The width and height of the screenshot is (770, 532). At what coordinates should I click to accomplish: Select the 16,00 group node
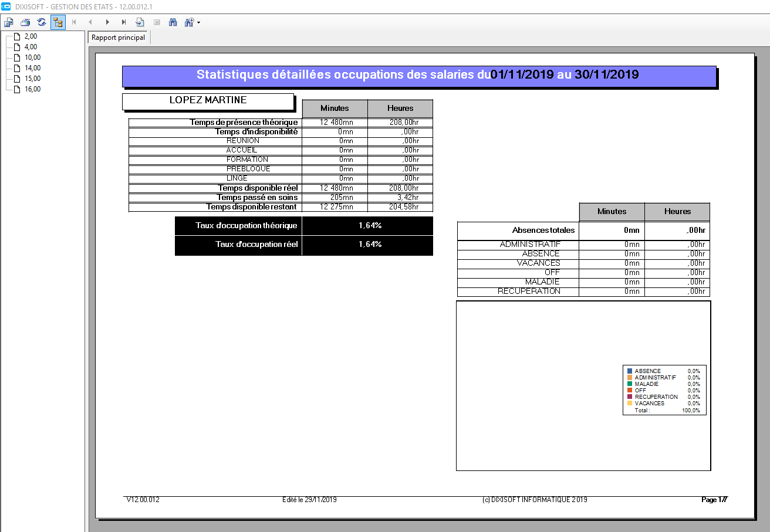[x=32, y=89]
